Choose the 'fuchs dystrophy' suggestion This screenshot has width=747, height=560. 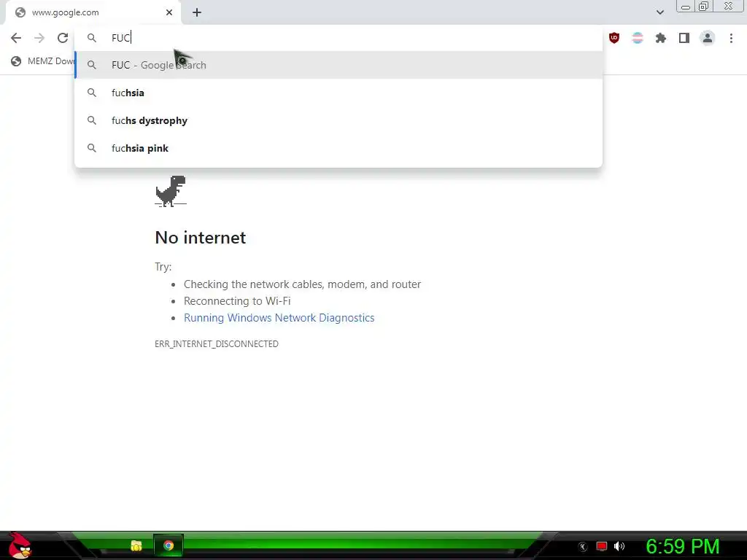coord(338,120)
